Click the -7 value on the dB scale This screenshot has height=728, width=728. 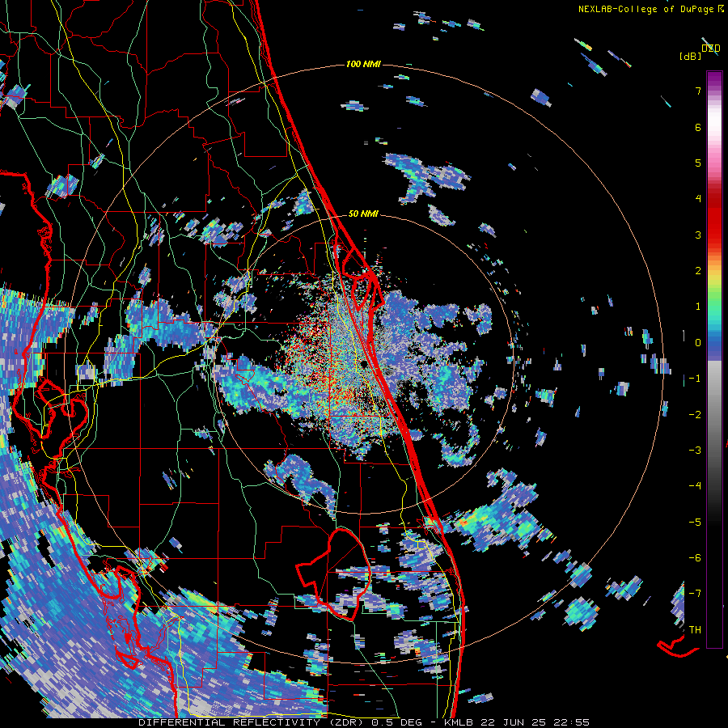695,594
